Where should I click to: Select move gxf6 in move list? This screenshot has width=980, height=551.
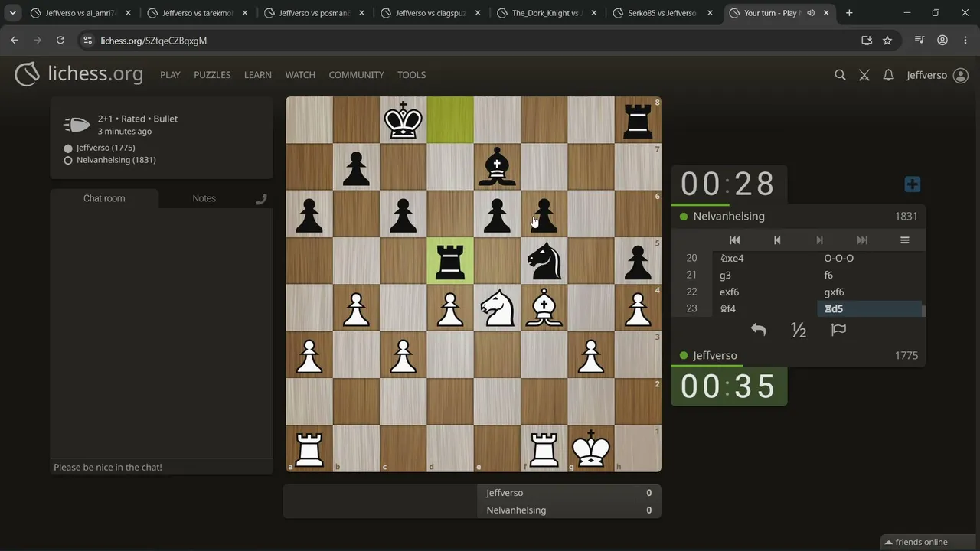click(x=870, y=292)
